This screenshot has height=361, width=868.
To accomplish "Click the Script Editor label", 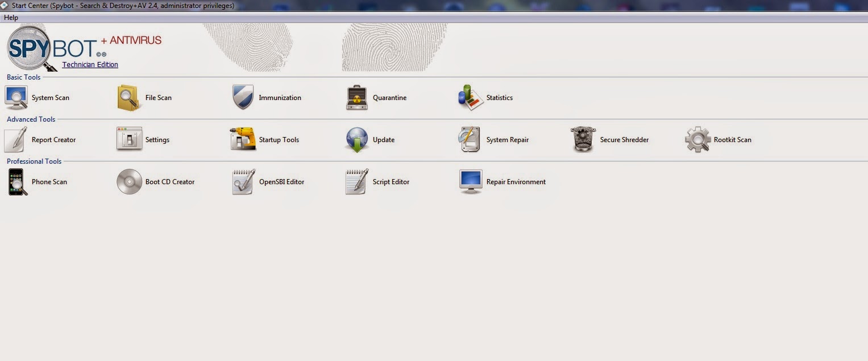I will (391, 182).
